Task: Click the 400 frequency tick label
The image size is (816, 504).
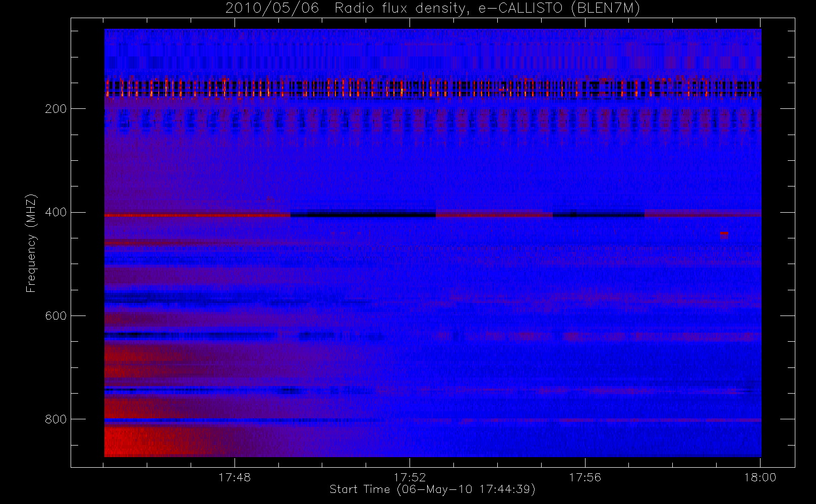Action: pos(55,212)
